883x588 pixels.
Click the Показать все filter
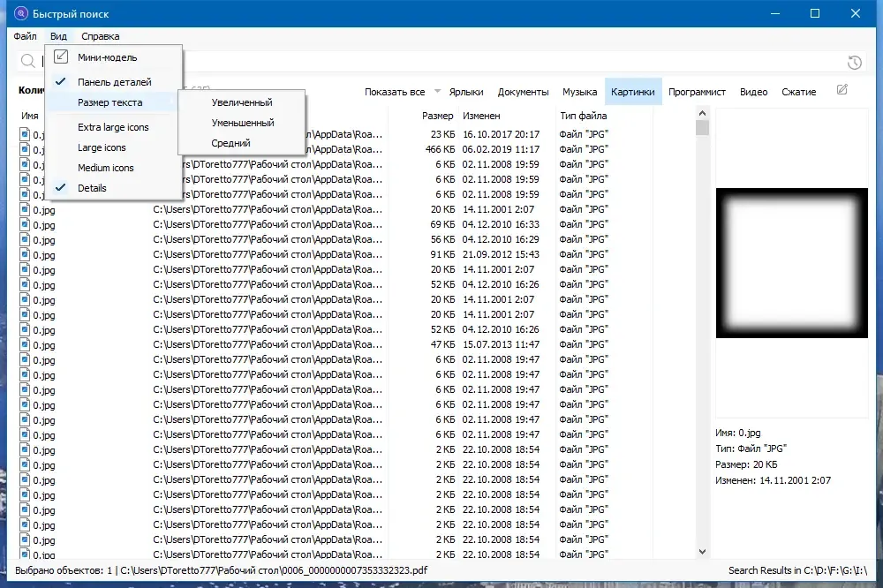pyautogui.click(x=395, y=92)
